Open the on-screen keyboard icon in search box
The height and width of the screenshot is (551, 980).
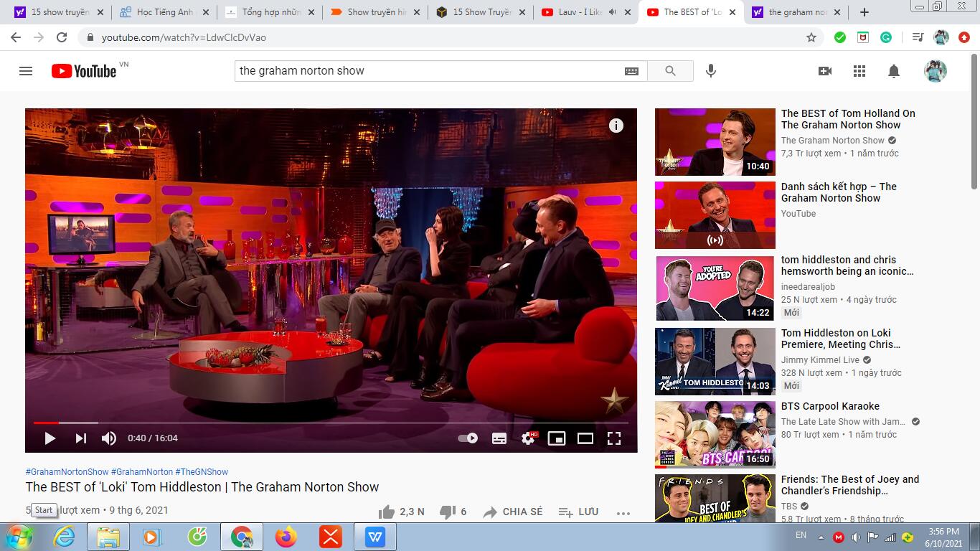(631, 71)
